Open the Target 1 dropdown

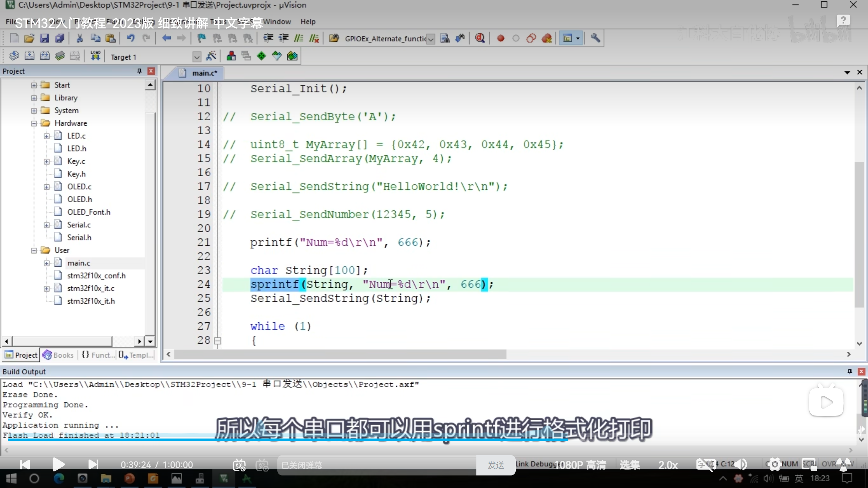coord(197,57)
